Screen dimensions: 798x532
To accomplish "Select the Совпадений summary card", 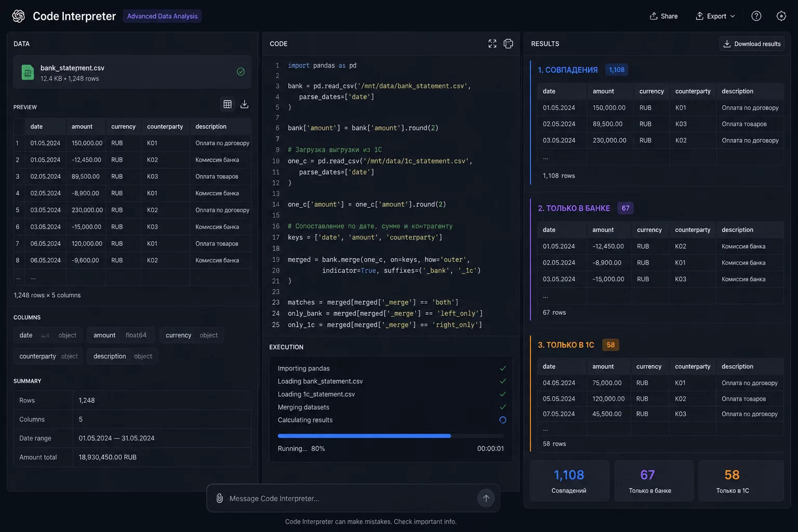I will (569, 481).
